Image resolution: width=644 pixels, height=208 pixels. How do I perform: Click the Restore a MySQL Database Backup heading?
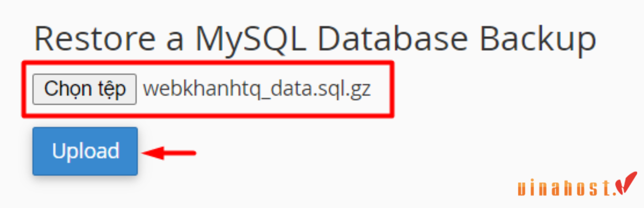[315, 39]
